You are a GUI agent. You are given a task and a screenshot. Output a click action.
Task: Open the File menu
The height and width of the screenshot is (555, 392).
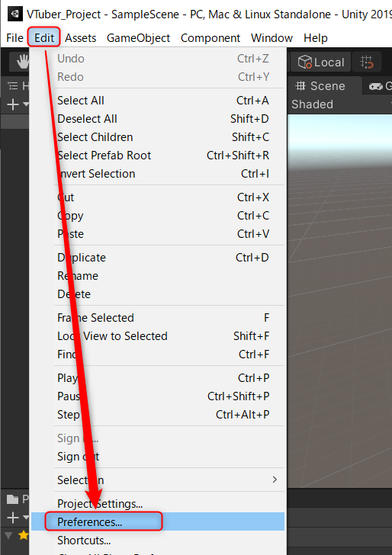coord(15,38)
